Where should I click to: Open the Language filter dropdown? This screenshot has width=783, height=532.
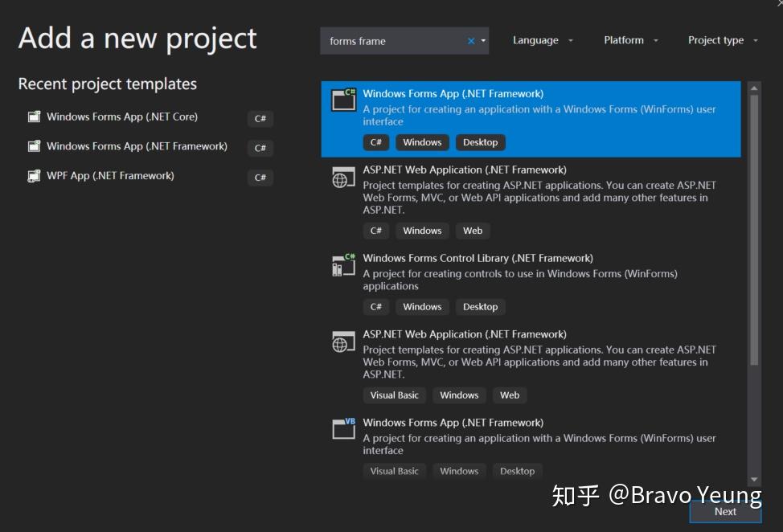pos(543,40)
